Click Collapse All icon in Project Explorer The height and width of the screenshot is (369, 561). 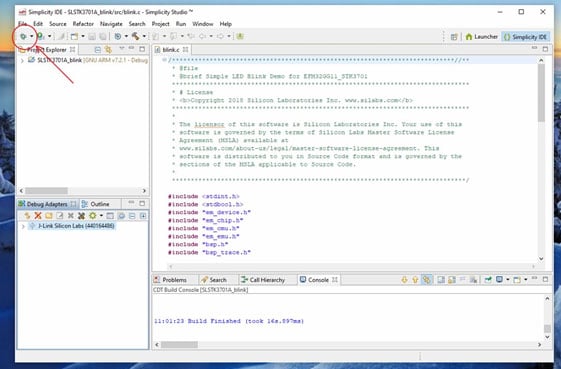[97, 50]
